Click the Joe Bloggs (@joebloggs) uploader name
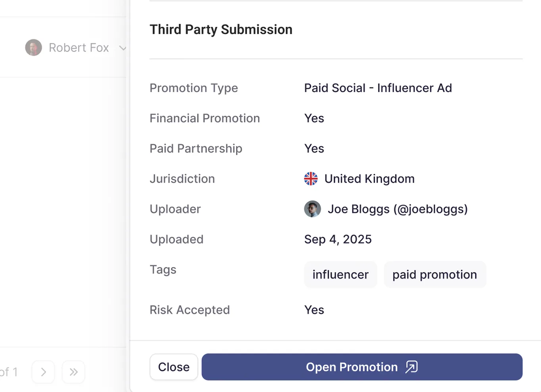This screenshot has height=392, width=541. click(x=397, y=209)
